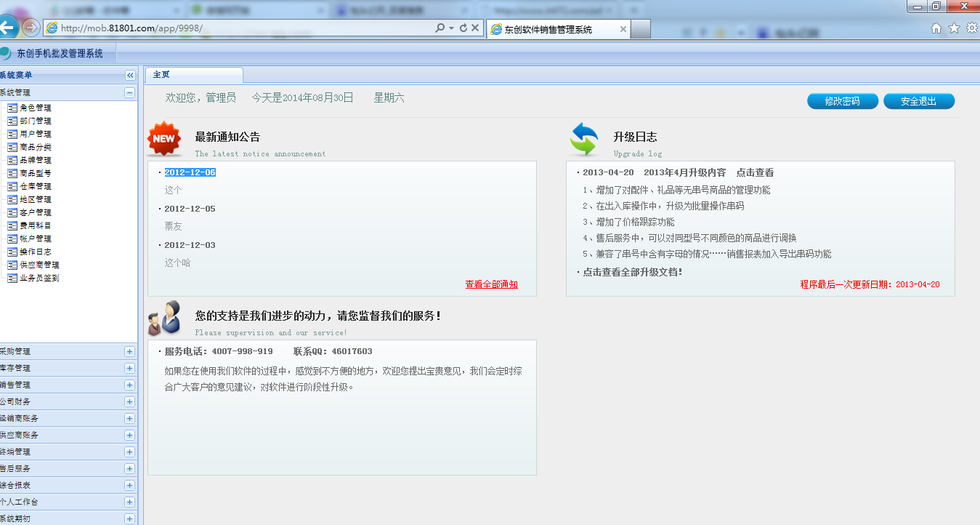
Task: Click the 查看全部通知 link
Action: 491,284
